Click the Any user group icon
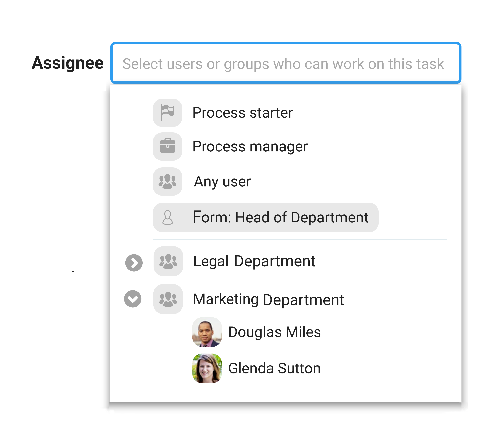Screen dimensions: 494x448 167,182
